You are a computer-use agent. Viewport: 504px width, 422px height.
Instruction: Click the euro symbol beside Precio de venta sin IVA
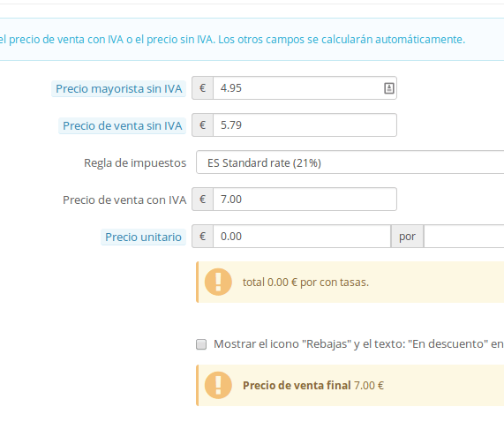tap(202, 125)
